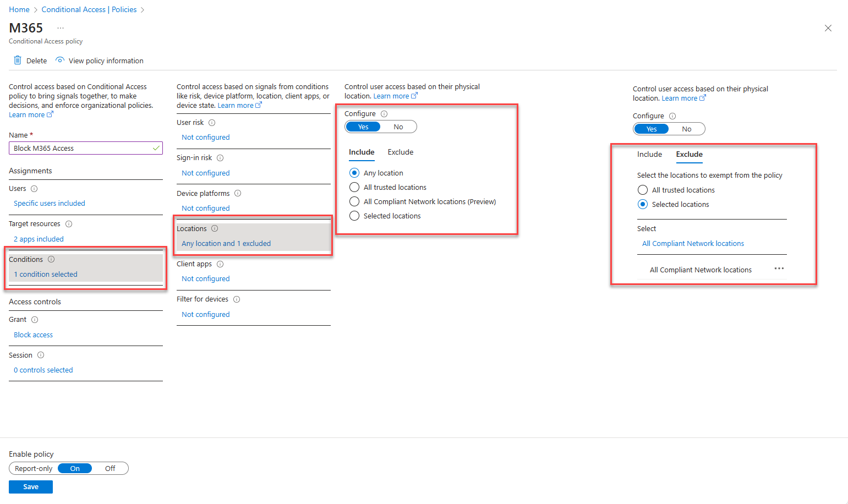Open Any location and 1 excluded link
The image size is (848, 504).
coord(226,244)
